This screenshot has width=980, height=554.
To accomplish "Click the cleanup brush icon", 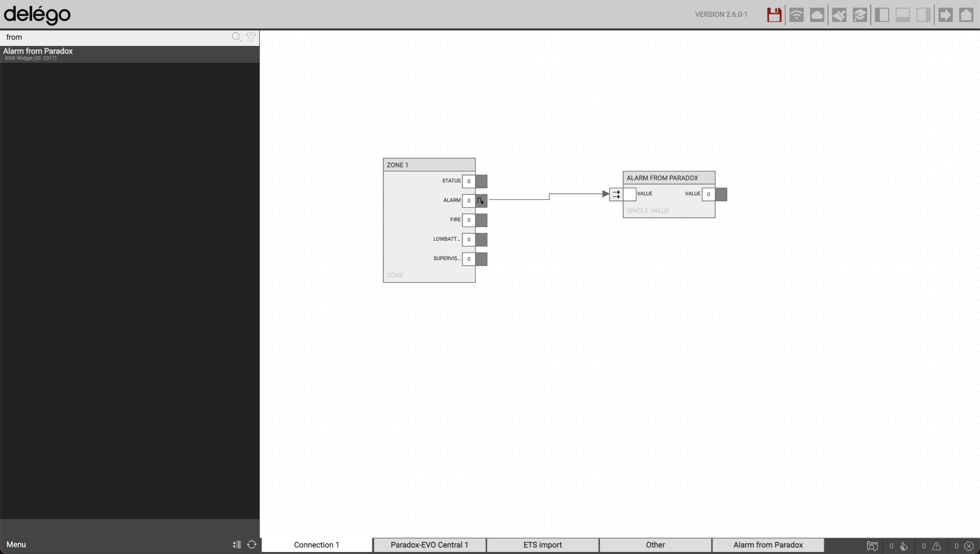I will point(839,15).
